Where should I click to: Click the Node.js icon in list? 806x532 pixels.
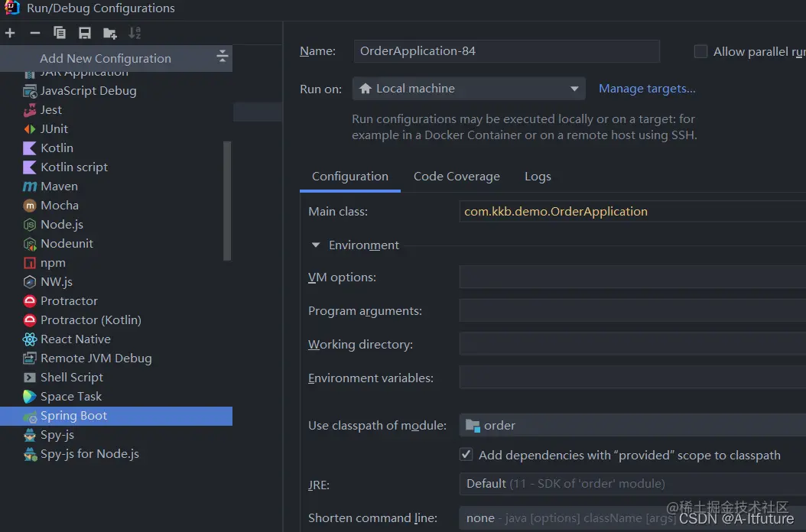[x=30, y=225]
